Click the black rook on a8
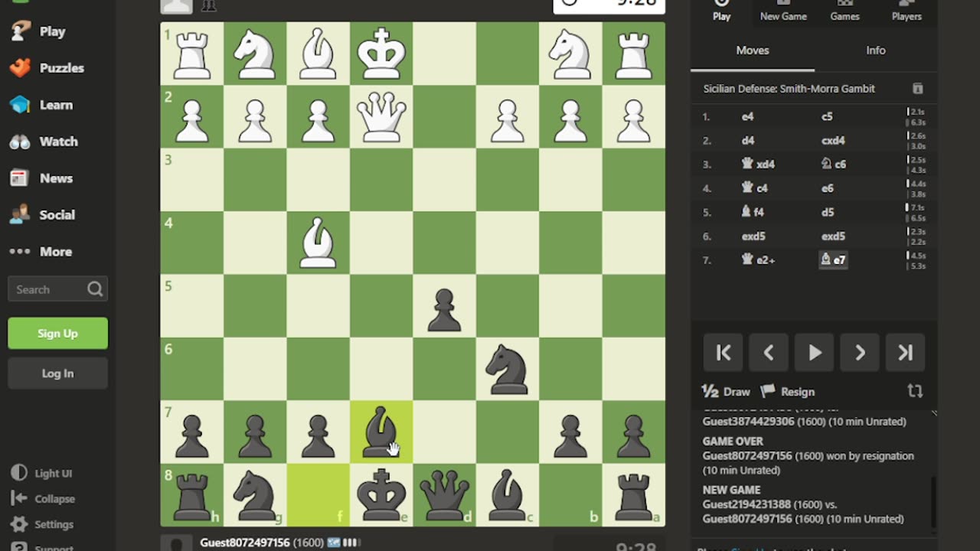 [634, 495]
